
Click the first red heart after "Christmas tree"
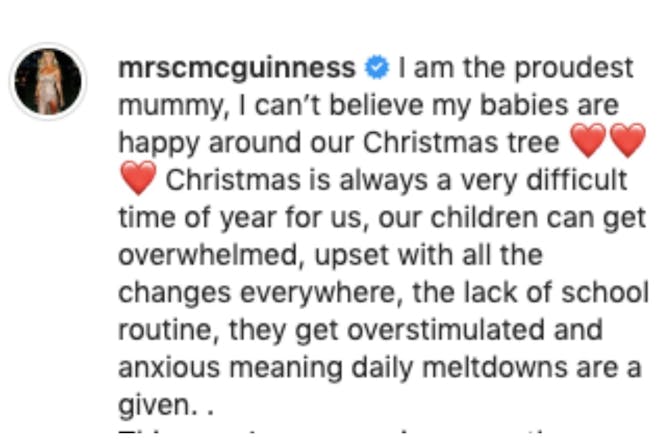[x=588, y=141]
